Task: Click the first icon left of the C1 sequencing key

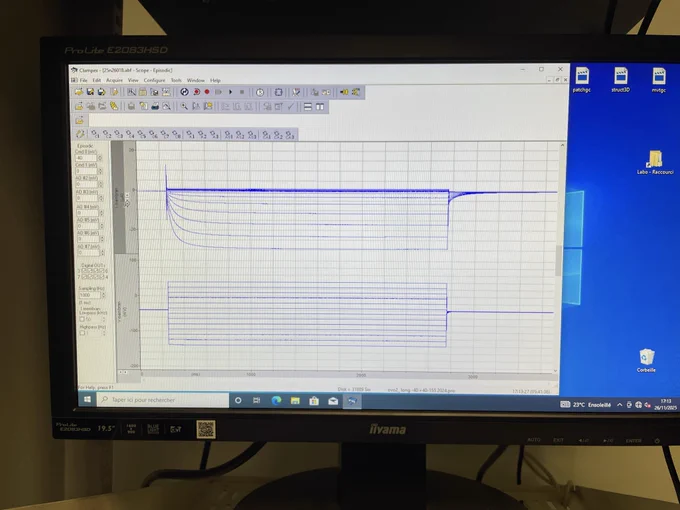Action: point(80,134)
